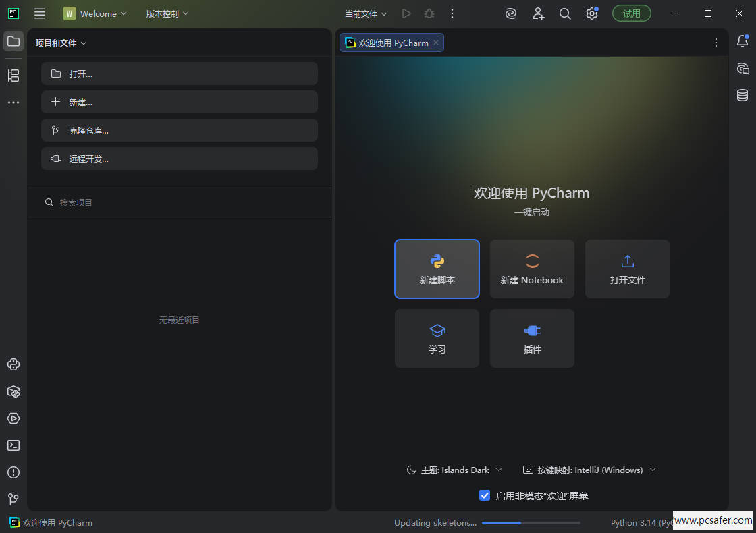
Task: Open the main hamburger menu
Action: coord(40,13)
